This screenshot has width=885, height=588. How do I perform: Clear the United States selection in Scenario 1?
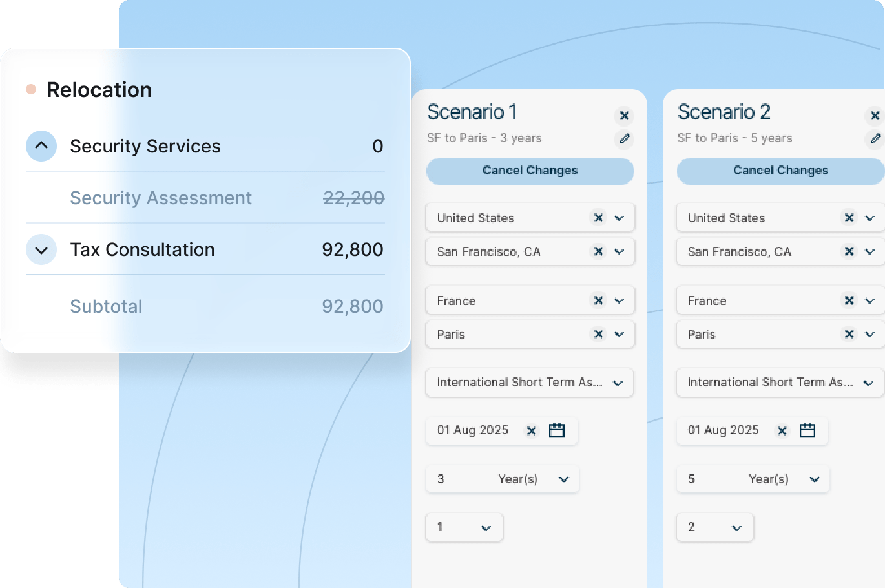(x=598, y=218)
